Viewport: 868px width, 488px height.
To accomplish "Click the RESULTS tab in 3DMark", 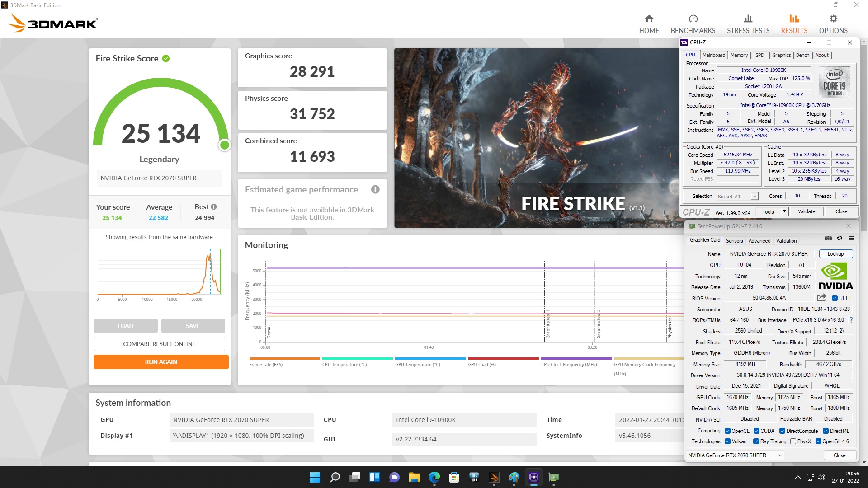I will tap(794, 24).
